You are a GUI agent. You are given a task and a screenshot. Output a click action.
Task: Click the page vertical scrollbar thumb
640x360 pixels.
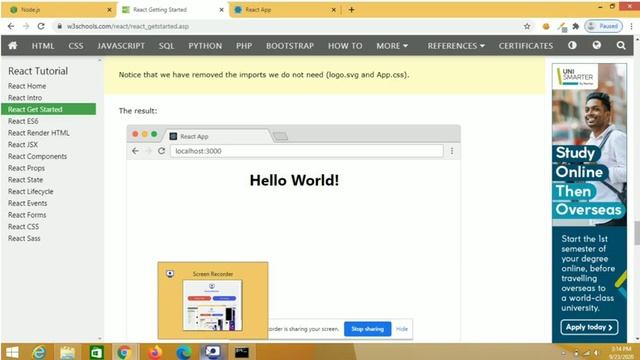637,233
